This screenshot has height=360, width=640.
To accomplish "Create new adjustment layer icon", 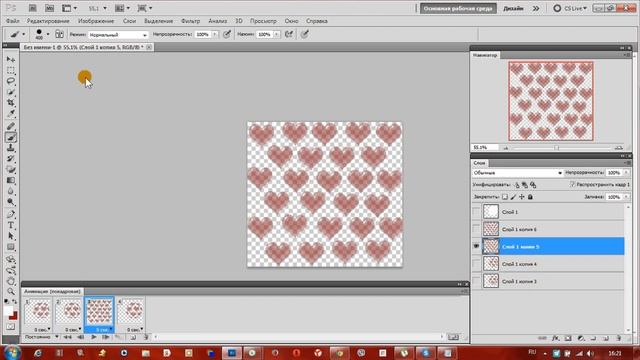I will click(x=581, y=338).
